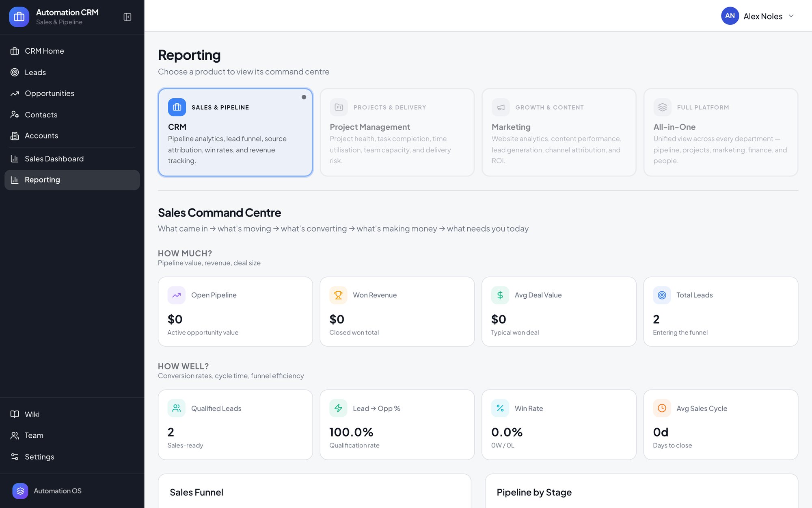812x508 pixels.
Task: Choose the Project Management product card
Action: (397, 132)
